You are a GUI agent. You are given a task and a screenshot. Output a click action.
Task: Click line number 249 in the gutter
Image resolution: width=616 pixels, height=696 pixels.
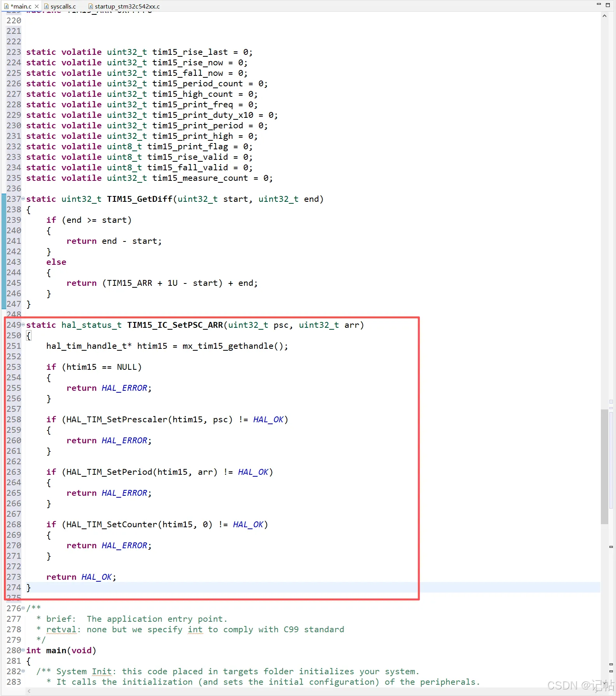[x=14, y=325]
